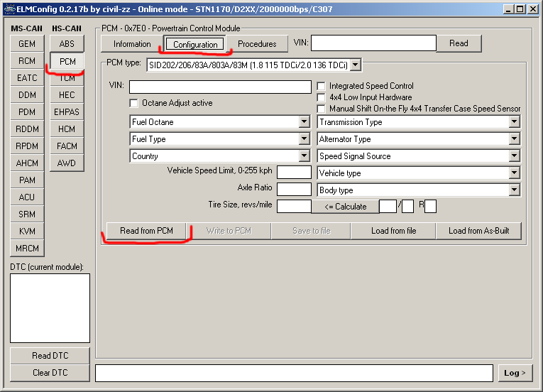Screen dimensions: 543x392
Task: Click the top VIN input field
Action: pyautogui.click(x=373, y=43)
